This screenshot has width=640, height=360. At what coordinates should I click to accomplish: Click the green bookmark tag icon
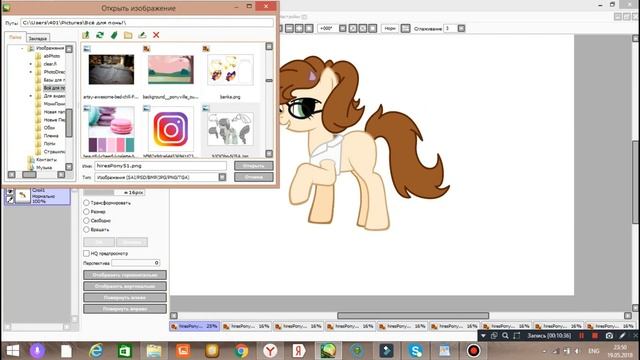pyautogui.click(x=114, y=35)
